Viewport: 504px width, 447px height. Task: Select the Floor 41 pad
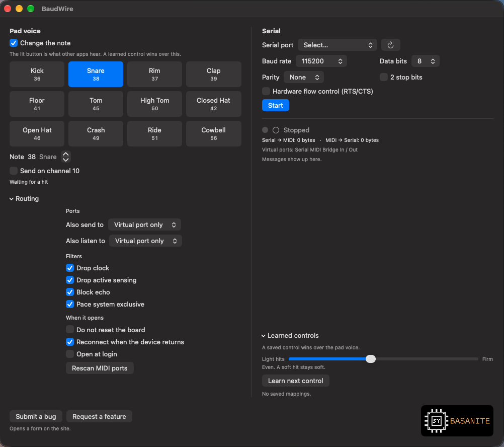(37, 104)
